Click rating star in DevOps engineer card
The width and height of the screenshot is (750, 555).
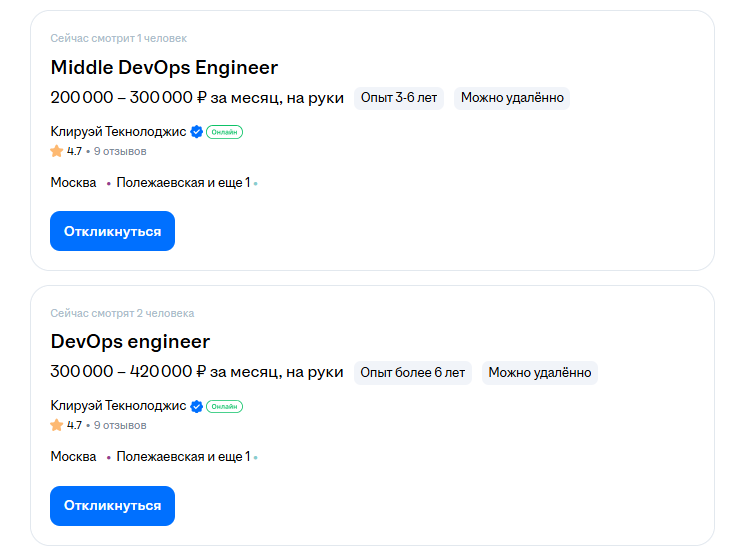(56, 425)
